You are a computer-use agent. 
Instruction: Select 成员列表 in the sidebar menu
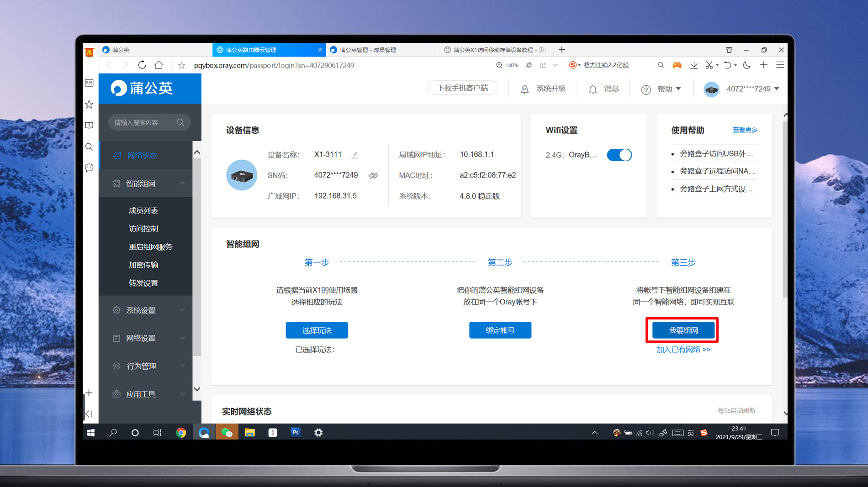click(x=143, y=210)
